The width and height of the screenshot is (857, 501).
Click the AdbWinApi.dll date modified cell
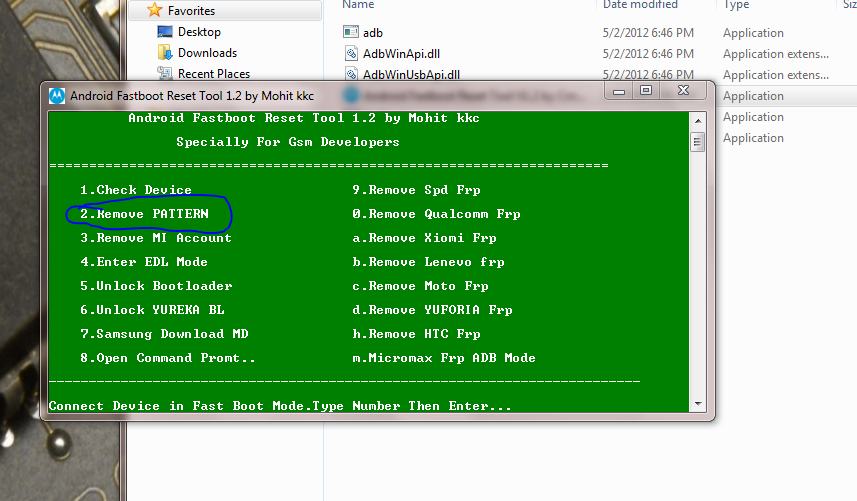click(648, 54)
